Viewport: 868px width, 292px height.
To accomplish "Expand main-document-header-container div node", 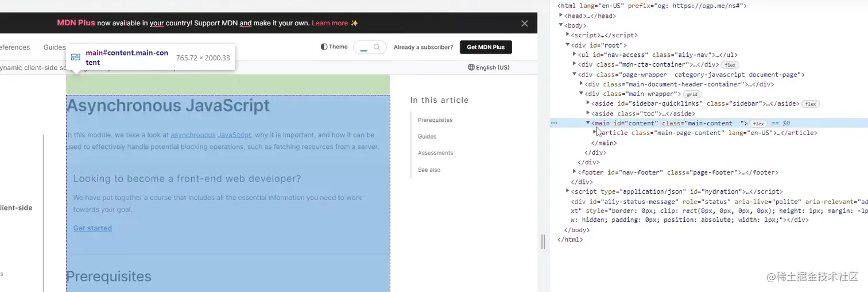I will point(582,84).
